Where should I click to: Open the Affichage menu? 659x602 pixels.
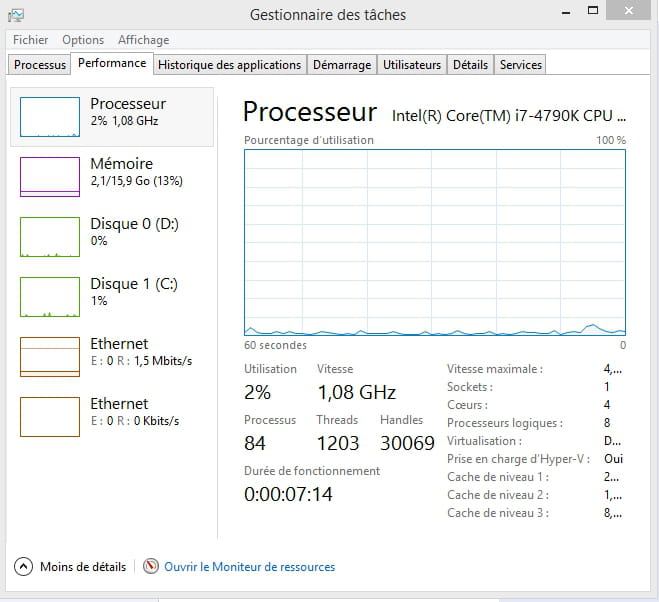[x=143, y=40]
